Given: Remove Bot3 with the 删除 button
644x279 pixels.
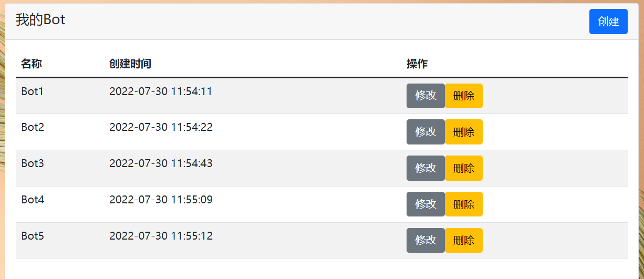Looking at the screenshot, I should tap(464, 168).
